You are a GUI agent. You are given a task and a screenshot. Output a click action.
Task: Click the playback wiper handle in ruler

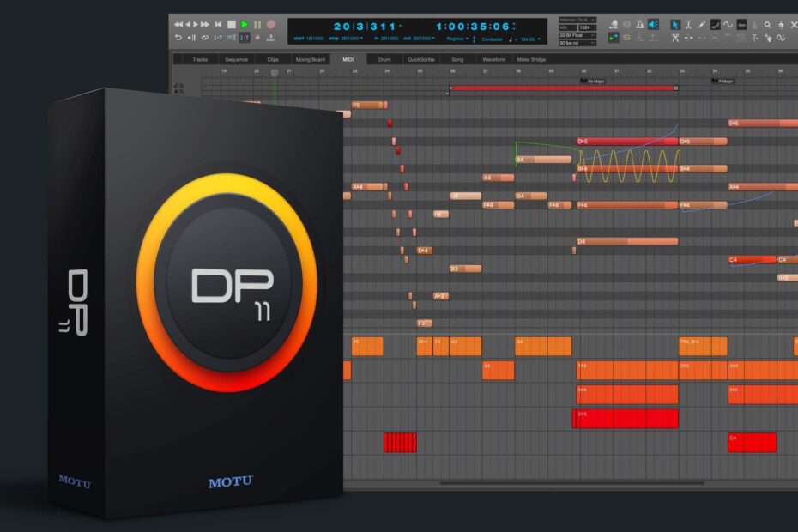[x=275, y=72]
